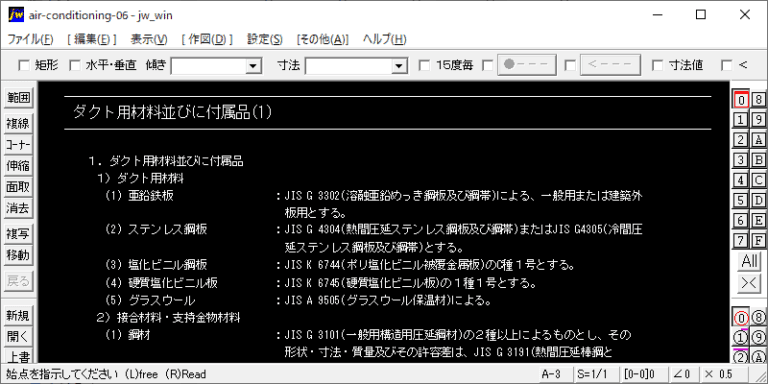Open the 作図(D) menu
Viewport: 768px width, 384px height.
(207, 39)
